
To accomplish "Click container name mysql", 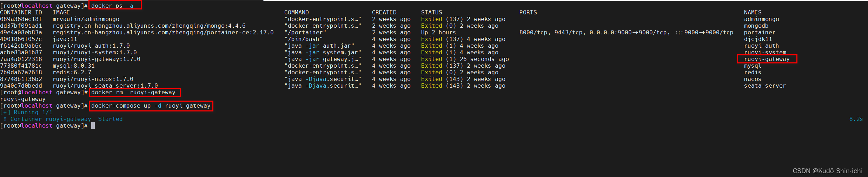I will pos(753,66).
